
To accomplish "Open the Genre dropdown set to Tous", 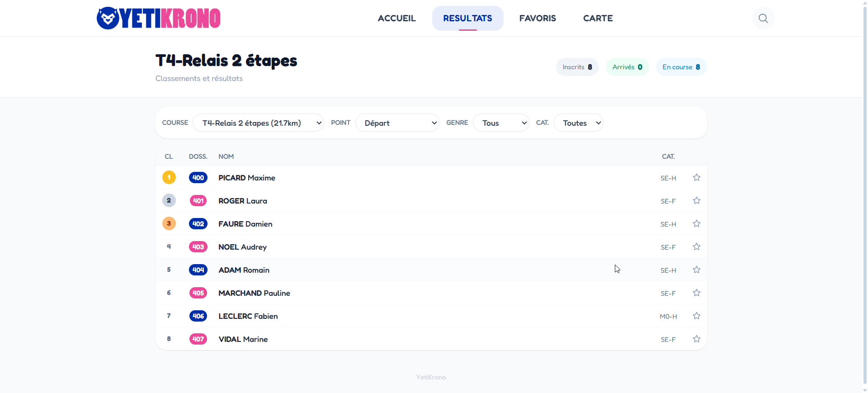I will [500, 123].
